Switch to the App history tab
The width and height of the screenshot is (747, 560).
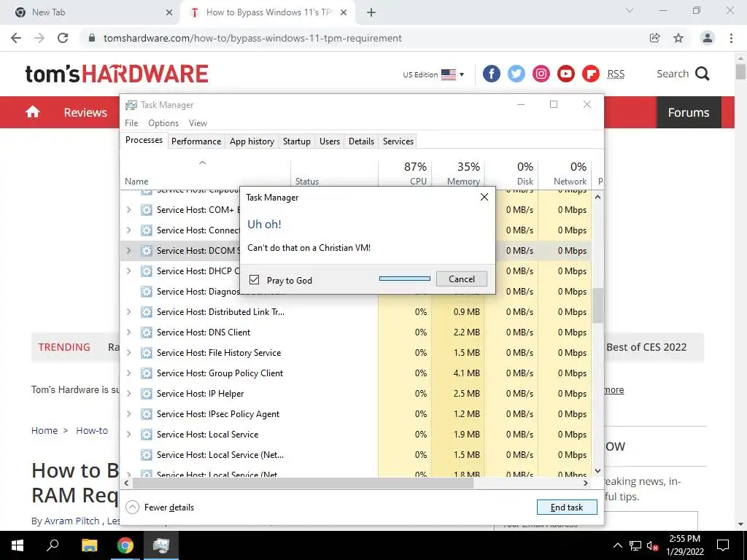click(252, 141)
